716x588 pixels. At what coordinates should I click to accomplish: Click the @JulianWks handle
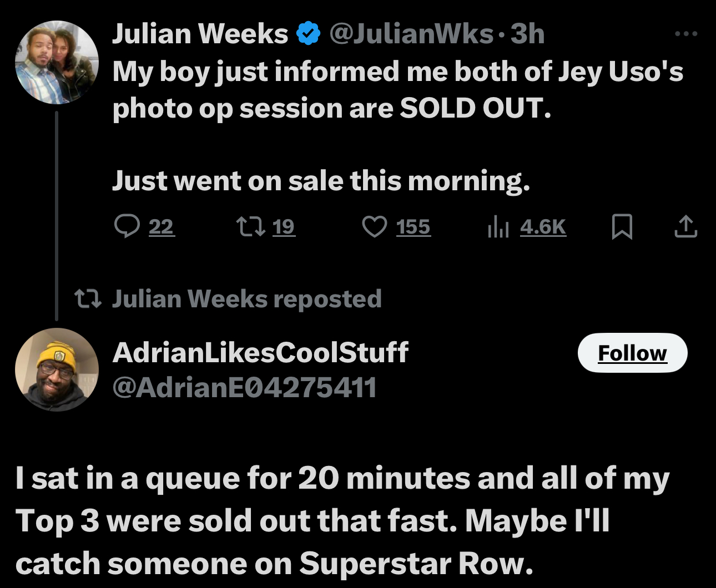(411, 34)
